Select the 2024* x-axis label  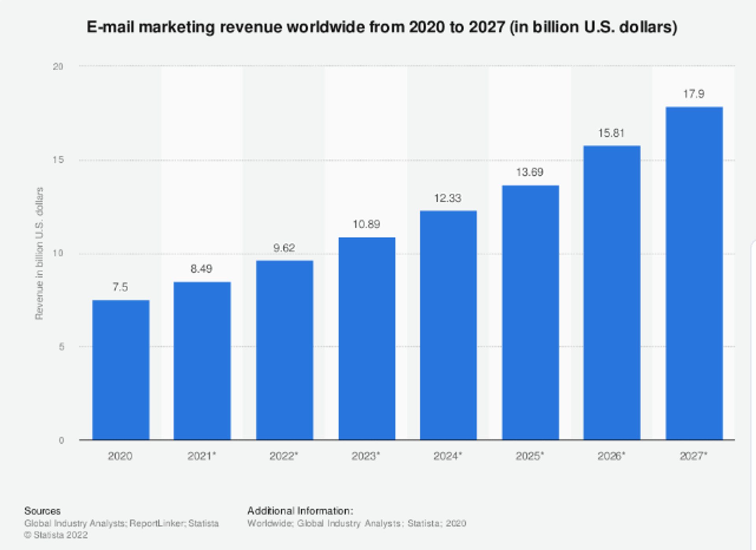point(448,456)
